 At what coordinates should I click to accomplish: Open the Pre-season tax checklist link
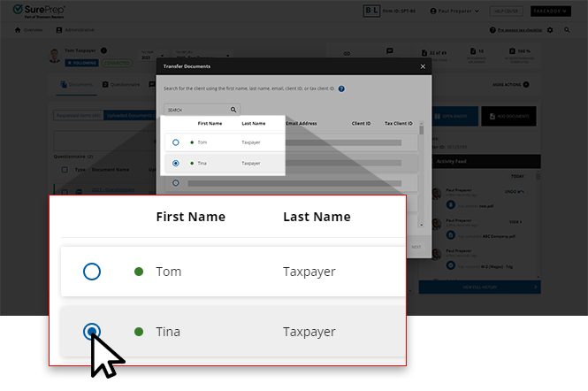[x=520, y=30]
